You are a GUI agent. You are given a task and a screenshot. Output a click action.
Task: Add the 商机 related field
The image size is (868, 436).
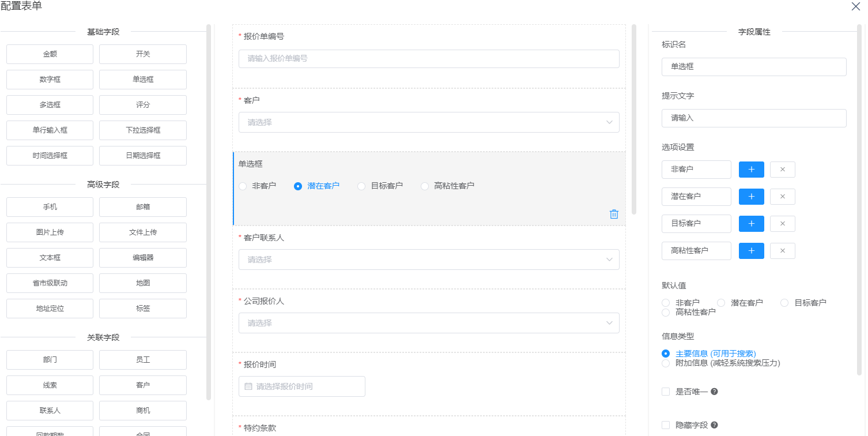tap(143, 411)
